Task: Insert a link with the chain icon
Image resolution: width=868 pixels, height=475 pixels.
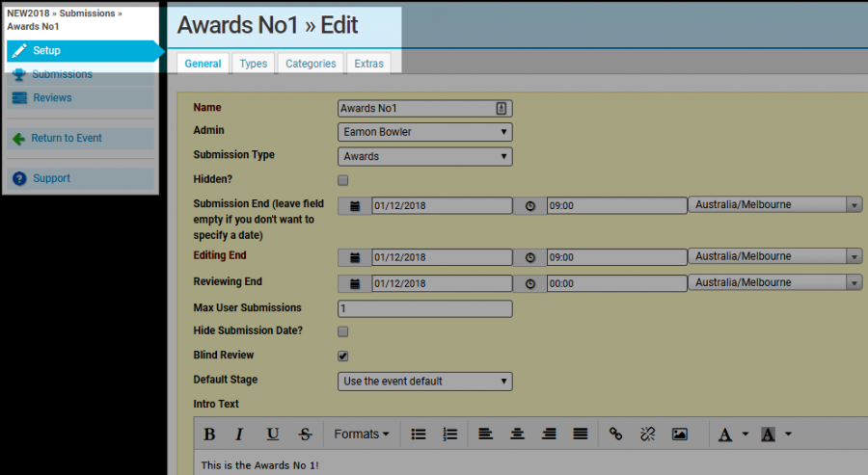Action: (615, 435)
